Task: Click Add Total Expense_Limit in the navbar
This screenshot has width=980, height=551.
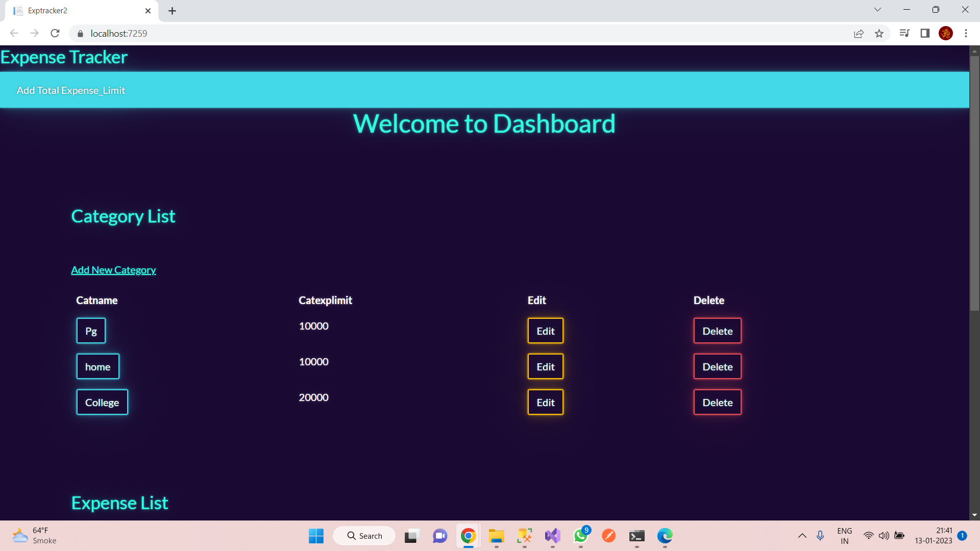Action: click(70, 90)
